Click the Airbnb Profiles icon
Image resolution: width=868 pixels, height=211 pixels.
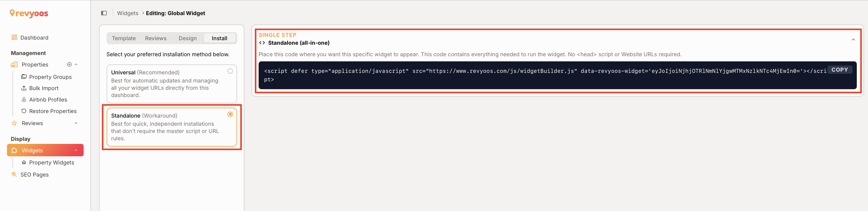coord(24,100)
